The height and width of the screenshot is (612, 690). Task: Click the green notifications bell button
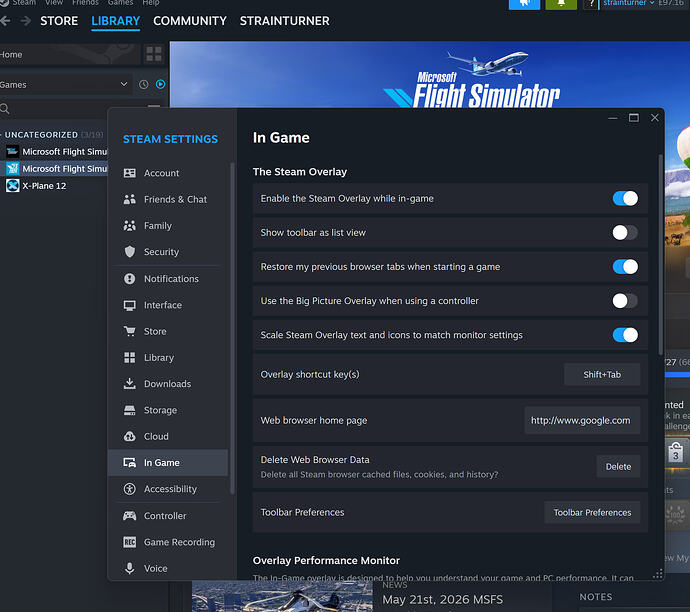[x=561, y=4]
